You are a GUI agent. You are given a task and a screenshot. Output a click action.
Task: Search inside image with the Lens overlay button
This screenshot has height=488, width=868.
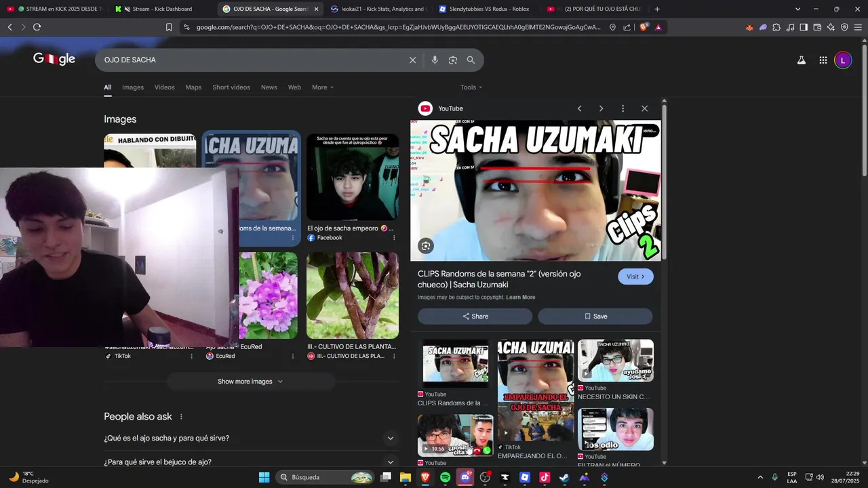(425, 246)
